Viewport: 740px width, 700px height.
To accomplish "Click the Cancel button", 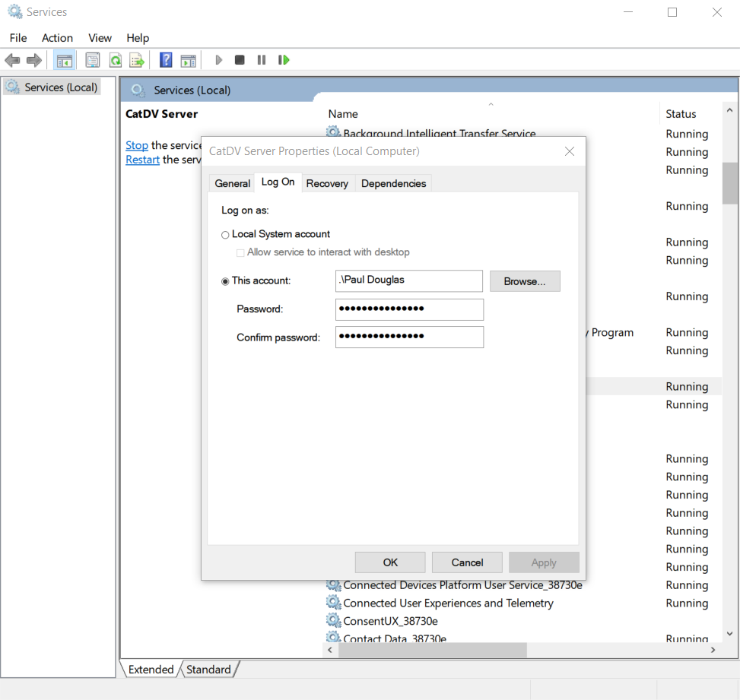I will (x=467, y=562).
